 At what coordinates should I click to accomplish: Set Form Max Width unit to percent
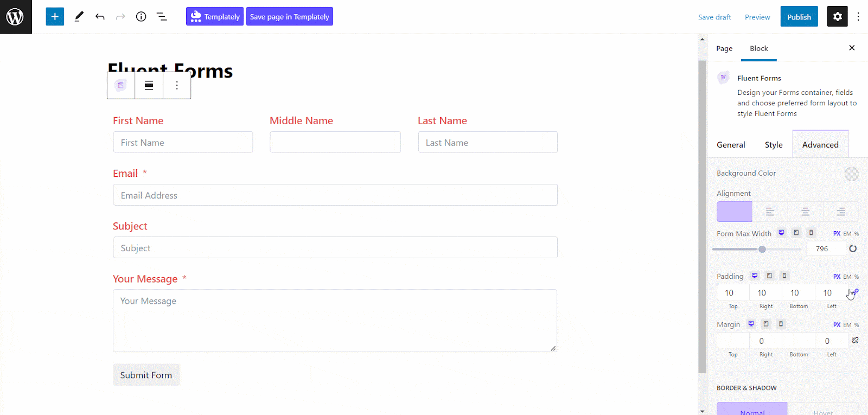pos(857,233)
